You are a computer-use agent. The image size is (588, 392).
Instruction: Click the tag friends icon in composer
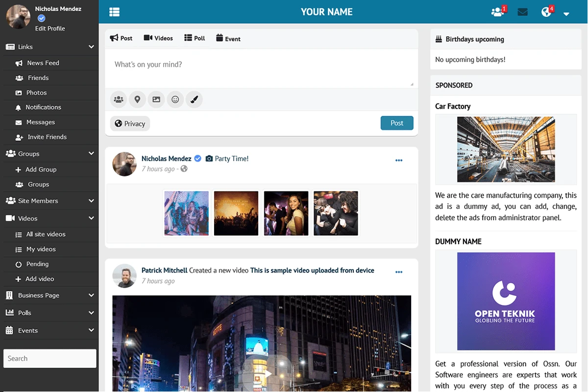[119, 99]
